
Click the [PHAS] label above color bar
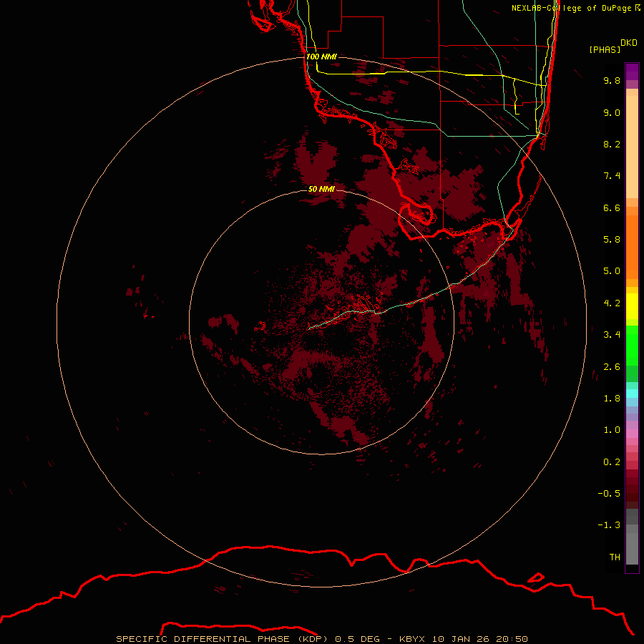[605, 50]
